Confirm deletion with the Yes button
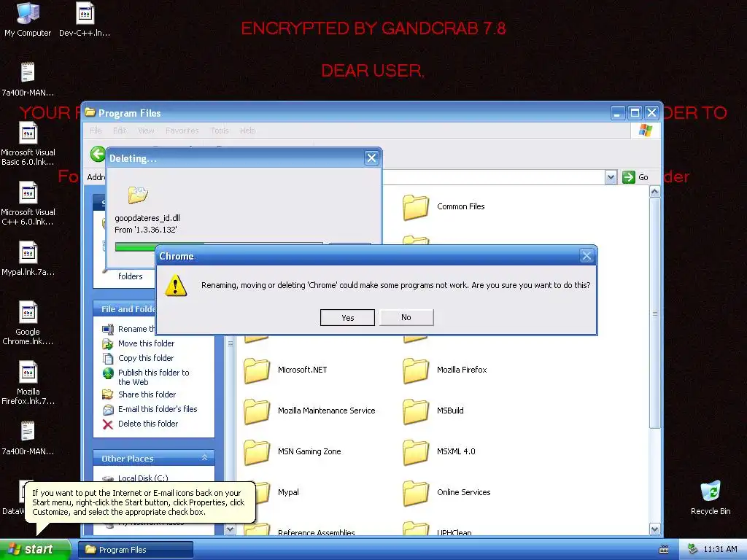747x560 pixels. (347, 318)
